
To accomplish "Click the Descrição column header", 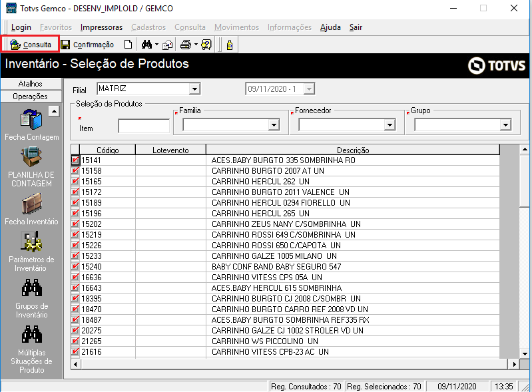I will [x=353, y=150].
